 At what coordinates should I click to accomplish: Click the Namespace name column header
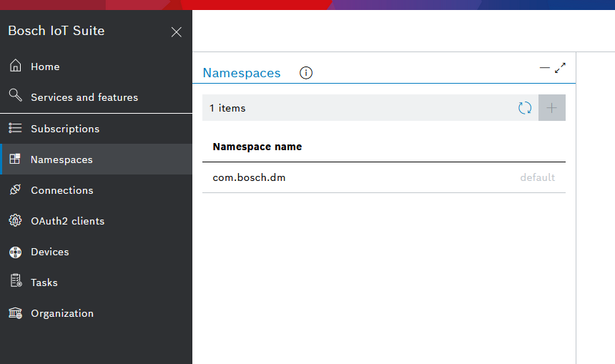point(257,147)
